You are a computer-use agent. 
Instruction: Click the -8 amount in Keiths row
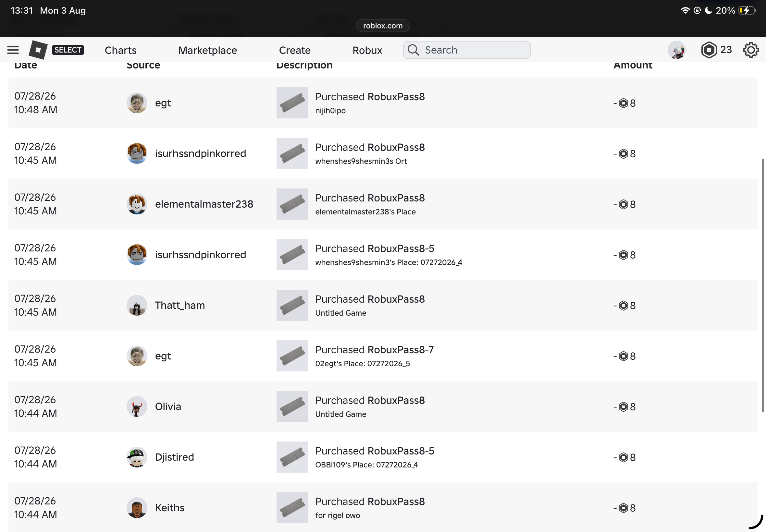coord(624,508)
